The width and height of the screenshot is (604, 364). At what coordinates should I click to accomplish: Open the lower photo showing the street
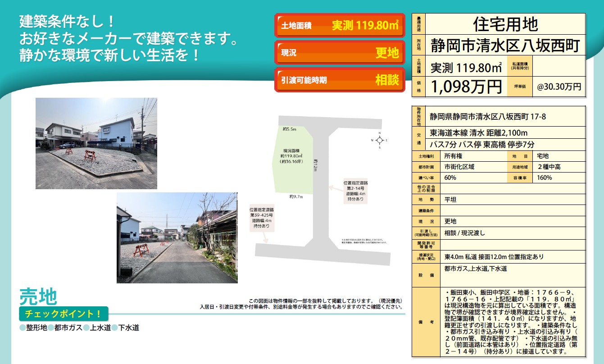[177, 238]
